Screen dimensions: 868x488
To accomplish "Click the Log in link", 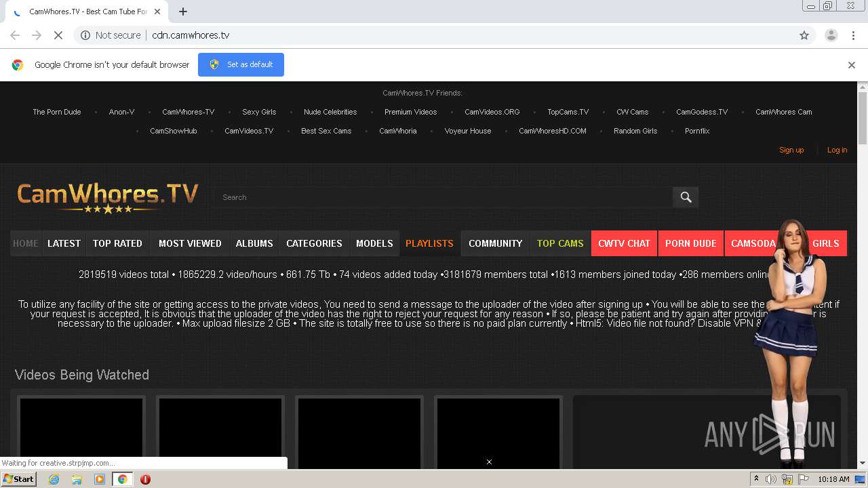I will tap(837, 150).
